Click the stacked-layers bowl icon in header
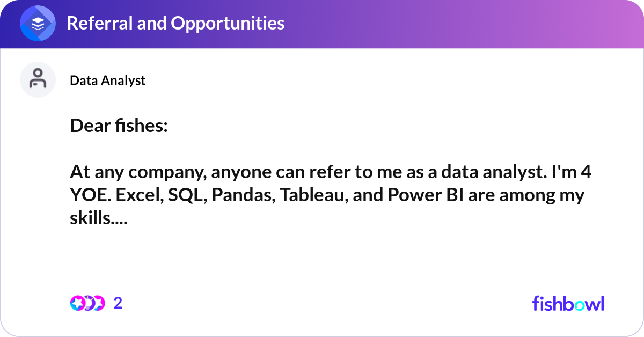This screenshot has width=644, height=337. 38,24
